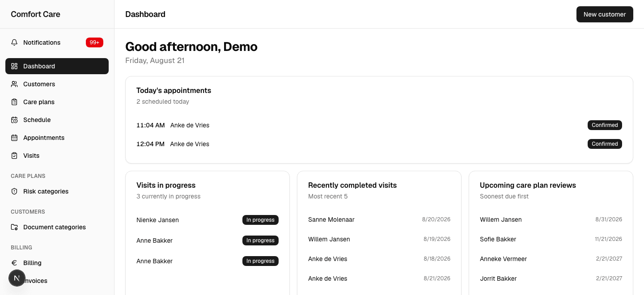Click the Risk categories shield icon
This screenshot has width=644, height=295.
point(14,191)
